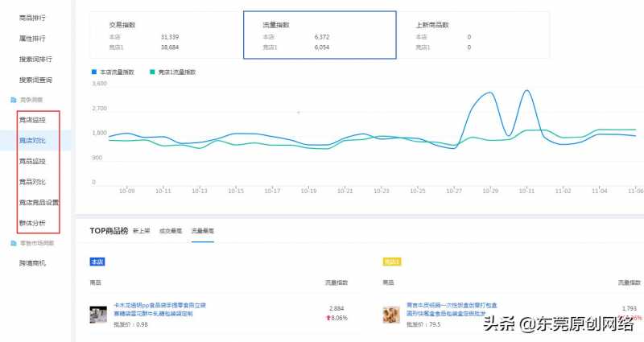
Task: Toggle 竞店1流量指数 green legend swatch
Action: pos(152,72)
